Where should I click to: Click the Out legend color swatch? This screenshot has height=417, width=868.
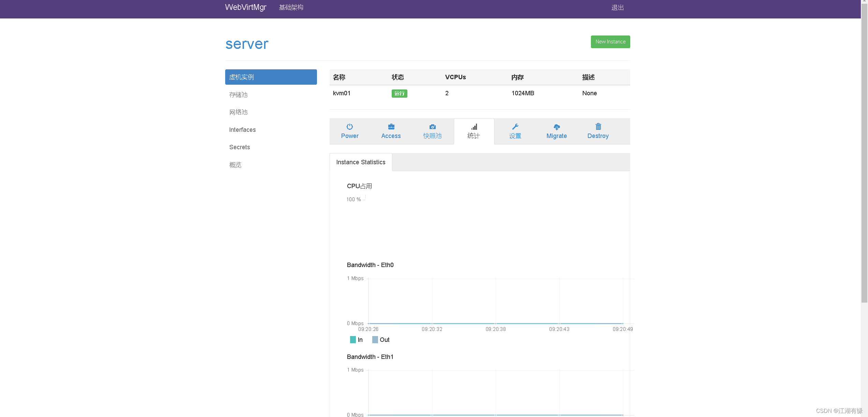tap(375, 339)
